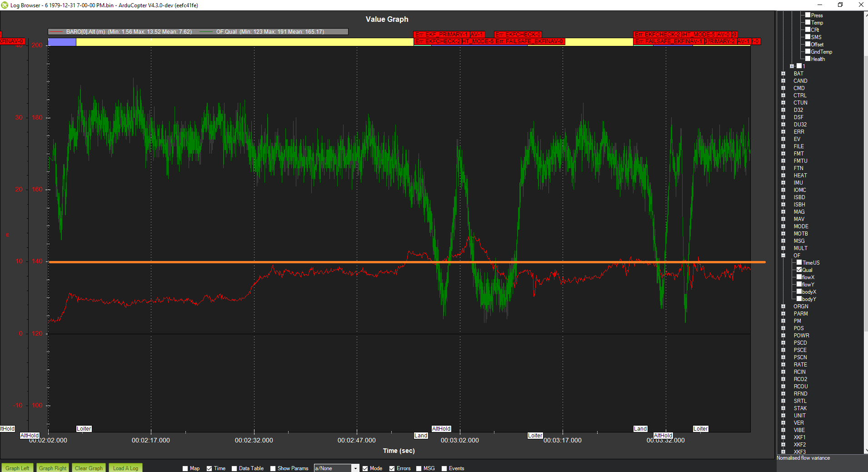Toggle the Time checkbox
The image size is (868, 472).
(210, 468)
